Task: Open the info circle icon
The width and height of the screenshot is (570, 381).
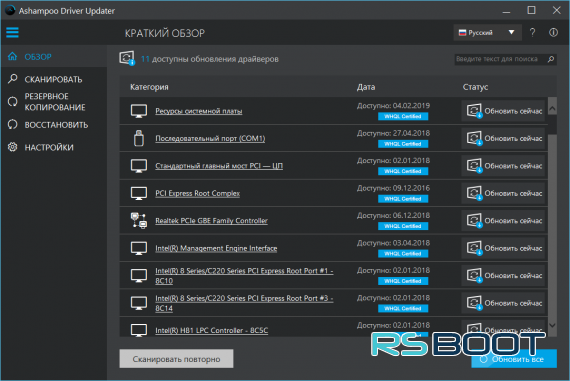Action: (553, 33)
